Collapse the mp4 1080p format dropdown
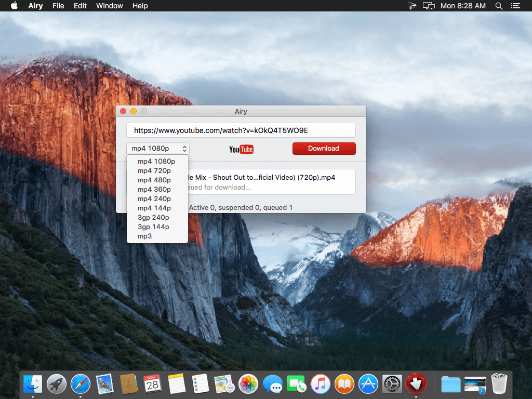This screenshot has width=532, height=399. 158,149
